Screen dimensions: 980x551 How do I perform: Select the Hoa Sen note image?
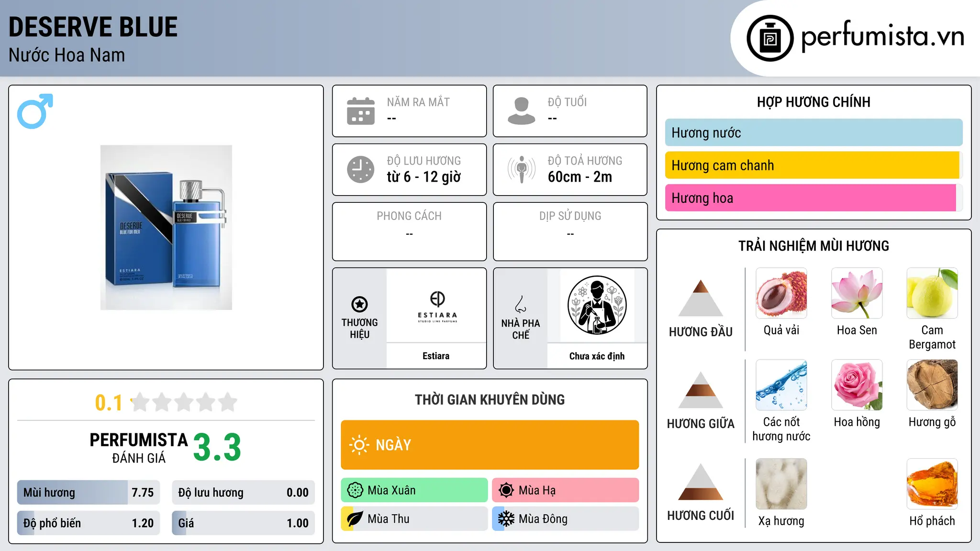(x=857, y=293)
